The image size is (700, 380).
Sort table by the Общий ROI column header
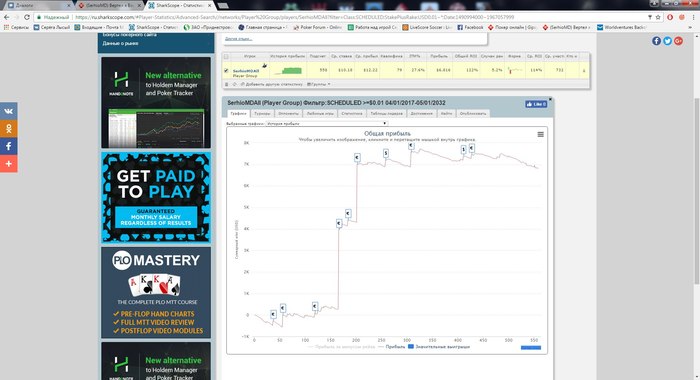click(x=465, y=56)
